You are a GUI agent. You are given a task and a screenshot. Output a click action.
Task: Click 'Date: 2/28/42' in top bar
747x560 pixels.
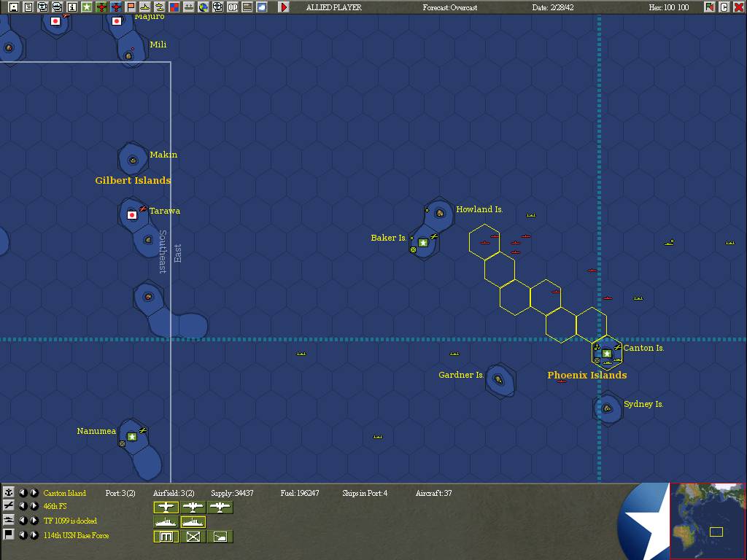coord(553,7)
